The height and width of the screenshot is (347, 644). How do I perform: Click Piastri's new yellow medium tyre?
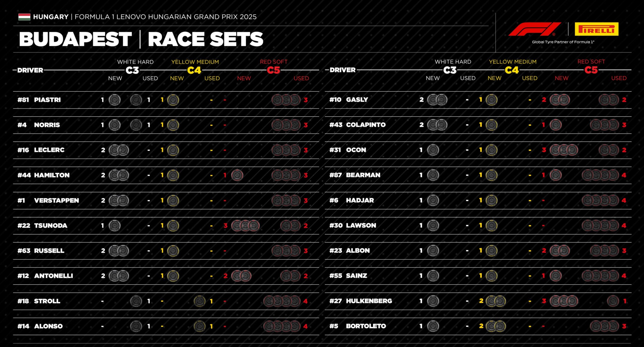[173, 100]
